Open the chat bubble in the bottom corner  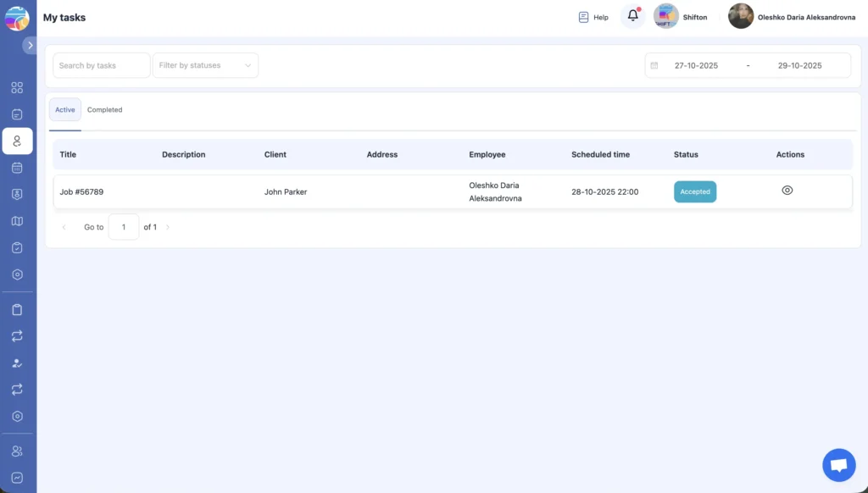click(838, 464)
